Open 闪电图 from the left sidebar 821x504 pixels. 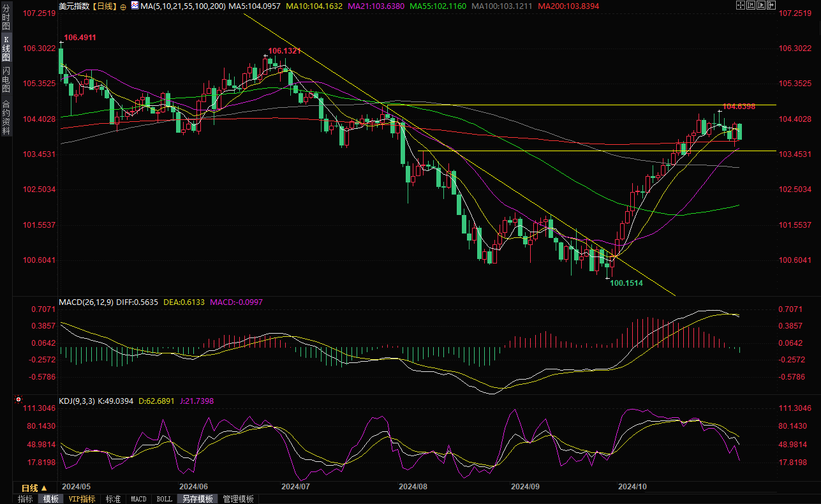pos(6,79)
